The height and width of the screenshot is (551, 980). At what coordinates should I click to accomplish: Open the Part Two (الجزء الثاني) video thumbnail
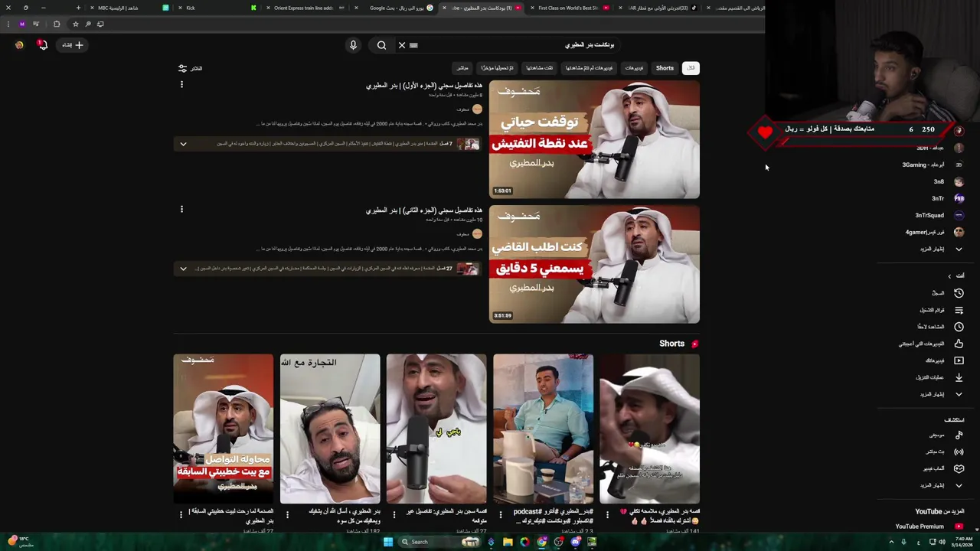tap(594, 264)
